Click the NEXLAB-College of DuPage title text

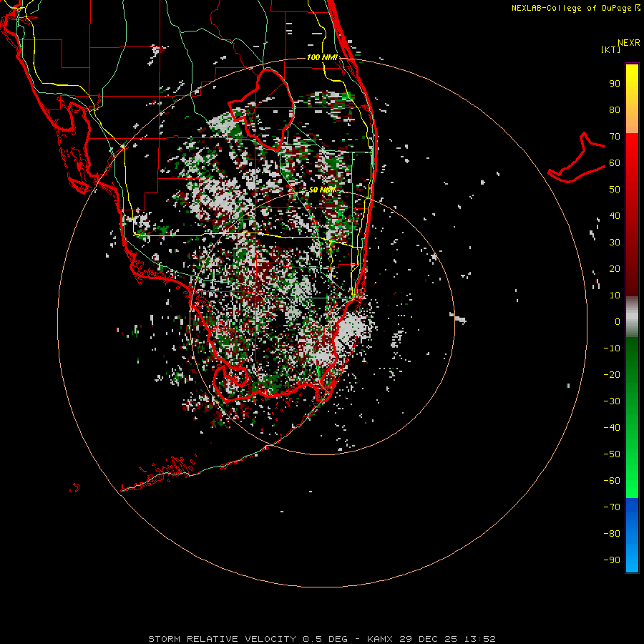pyautogui.click(x=576, y=8)
